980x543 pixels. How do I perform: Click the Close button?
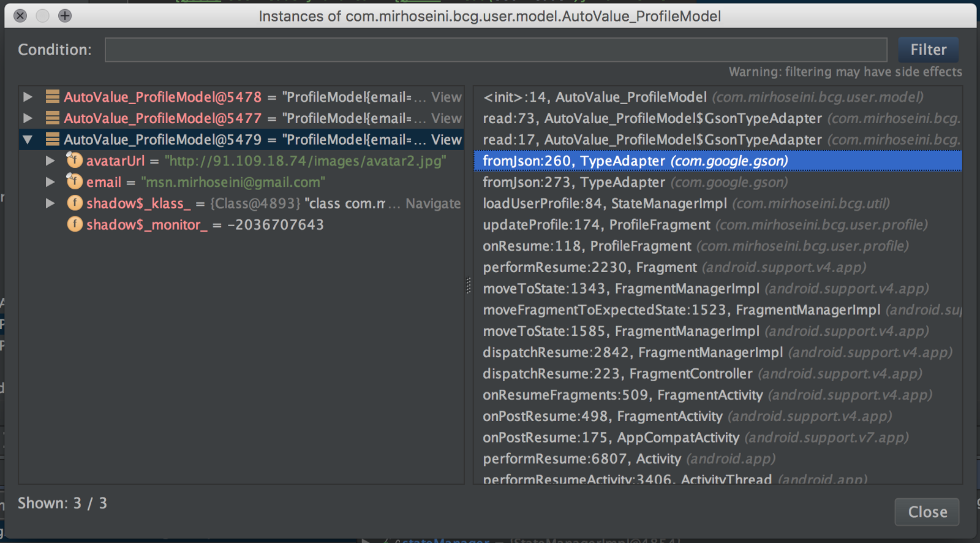tap(927, 512)
